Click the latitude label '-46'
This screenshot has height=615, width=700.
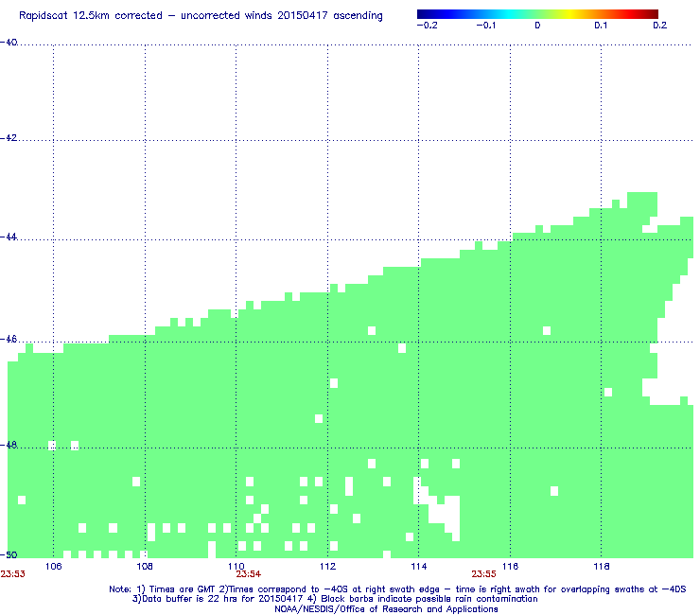(x=9, y=340)
